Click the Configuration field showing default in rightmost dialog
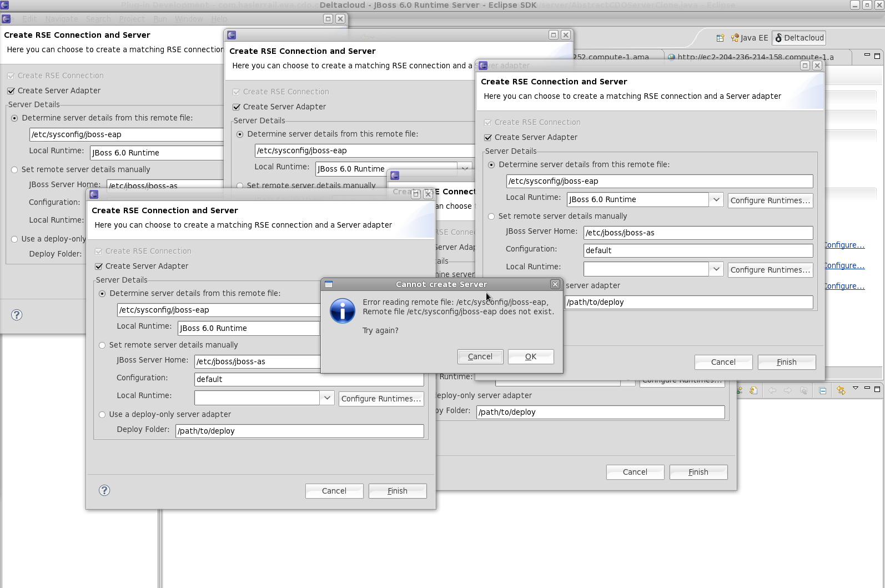This screenshot has width=885, height=588. (698, 250)
